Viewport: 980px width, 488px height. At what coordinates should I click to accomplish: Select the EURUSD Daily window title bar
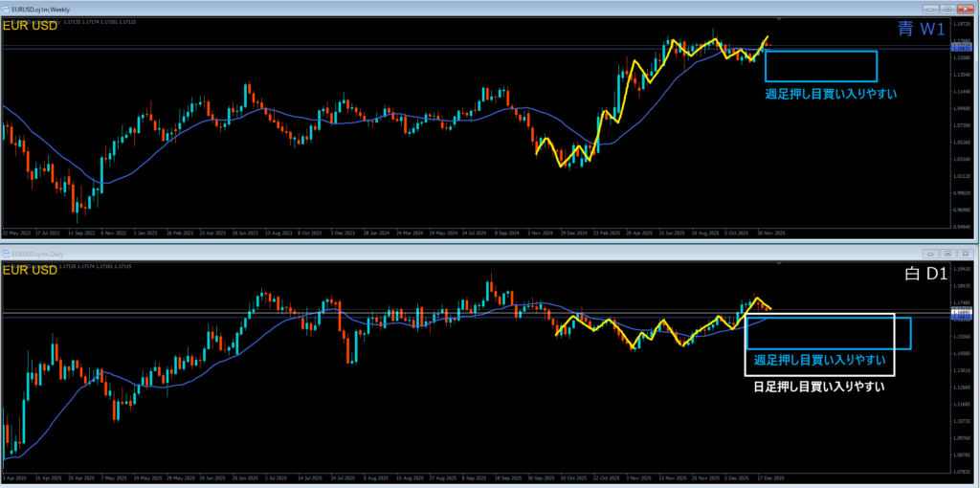point(383,255)
